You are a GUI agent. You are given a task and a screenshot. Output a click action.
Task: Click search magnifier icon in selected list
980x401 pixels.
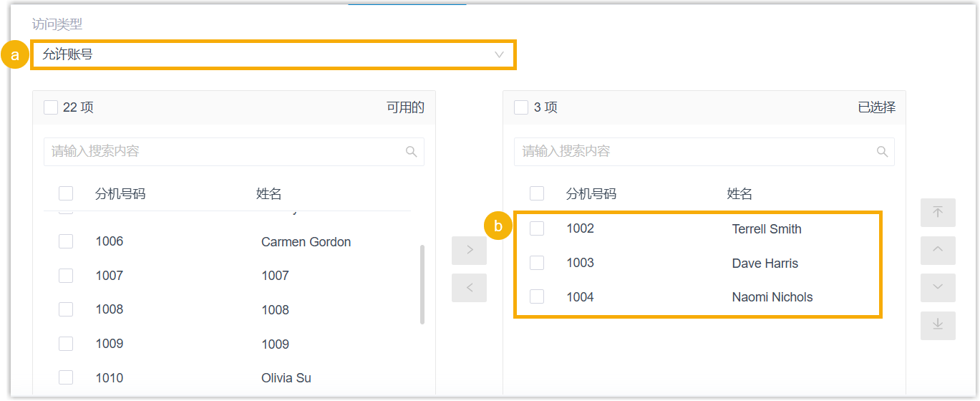(x=882, y=152)
